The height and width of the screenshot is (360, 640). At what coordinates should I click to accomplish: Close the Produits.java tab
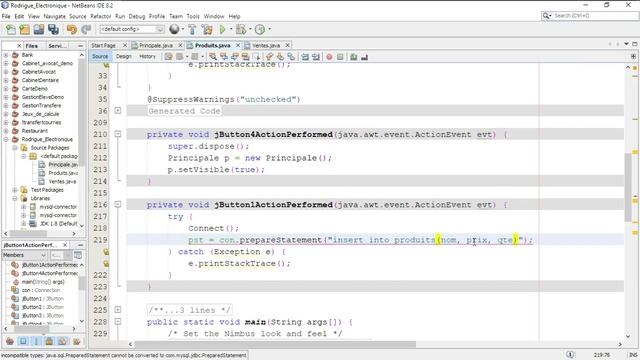pos(237,45)
